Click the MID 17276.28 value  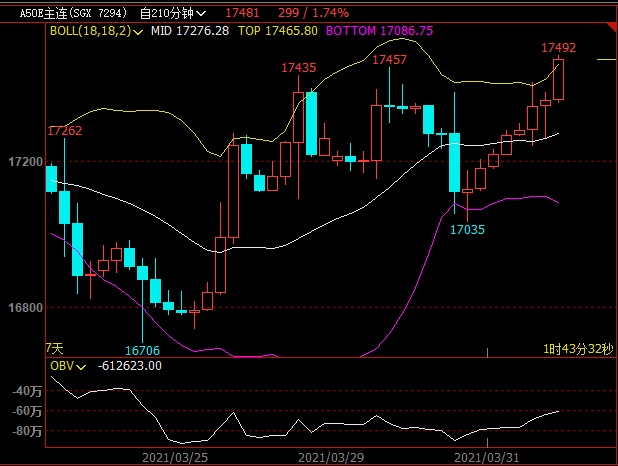190,31
